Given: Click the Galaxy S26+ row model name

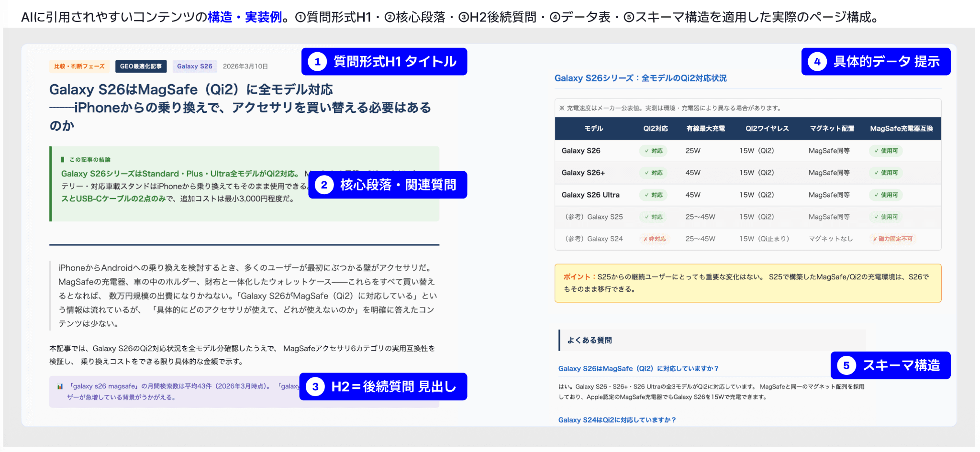Looking at the screenshot, I should click(x=583, y=173).
